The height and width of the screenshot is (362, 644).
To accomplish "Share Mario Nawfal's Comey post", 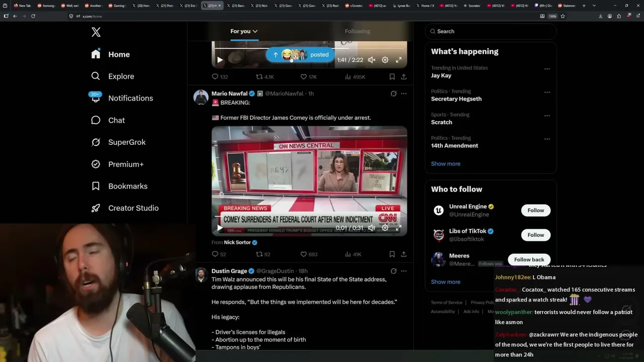I will [404, 254].
